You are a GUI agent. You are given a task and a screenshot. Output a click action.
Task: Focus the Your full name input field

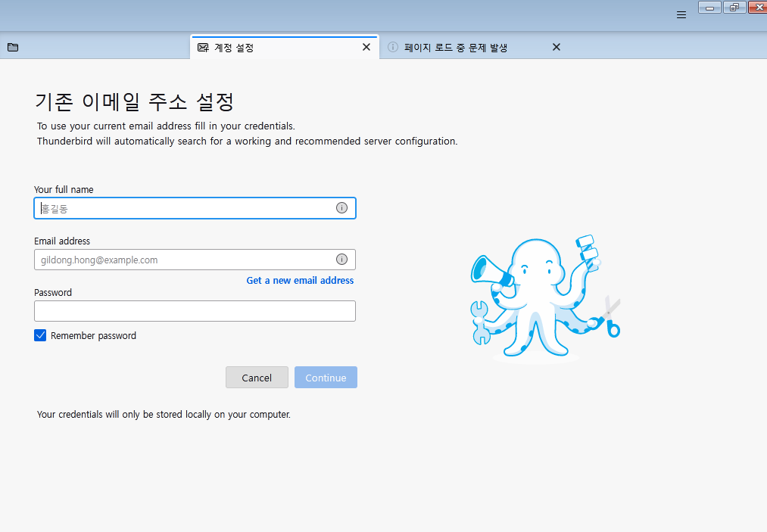point(195,208)
